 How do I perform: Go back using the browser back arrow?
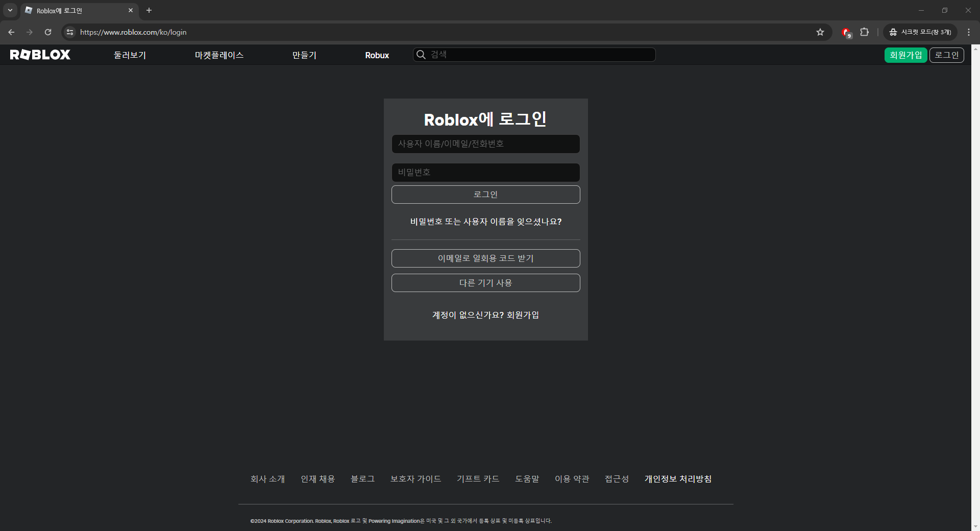pyautogui.click(x=11, y=32)
